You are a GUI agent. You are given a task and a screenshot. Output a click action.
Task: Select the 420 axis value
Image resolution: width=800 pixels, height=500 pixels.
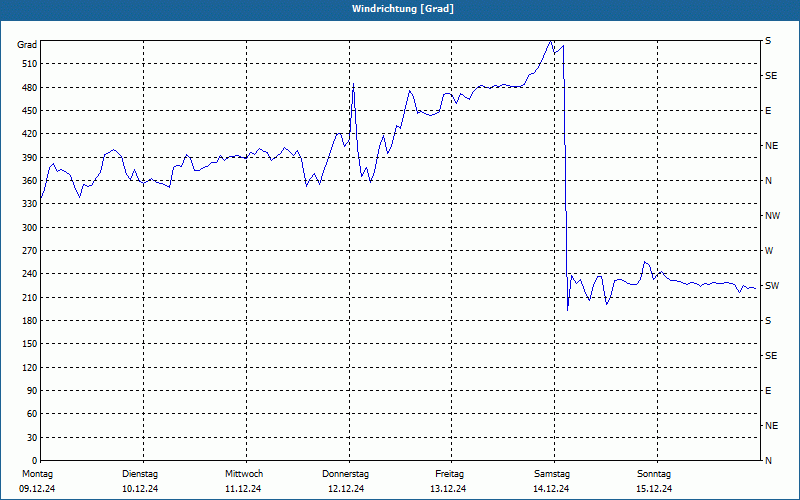point(30,134)
